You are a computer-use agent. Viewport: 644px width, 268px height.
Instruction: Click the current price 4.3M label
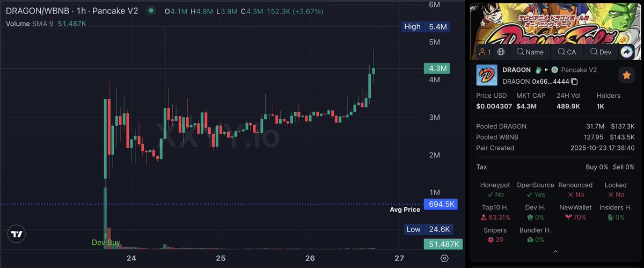[x=438, y=68]
